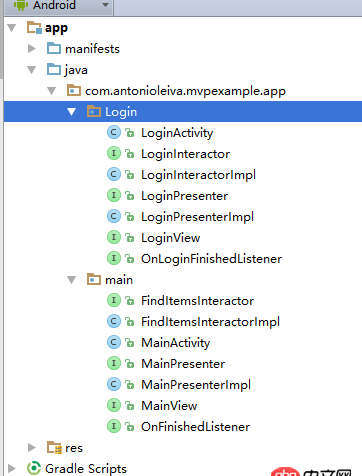
Task: Click the Login package folder icon
Action: (x=94, y=111)
